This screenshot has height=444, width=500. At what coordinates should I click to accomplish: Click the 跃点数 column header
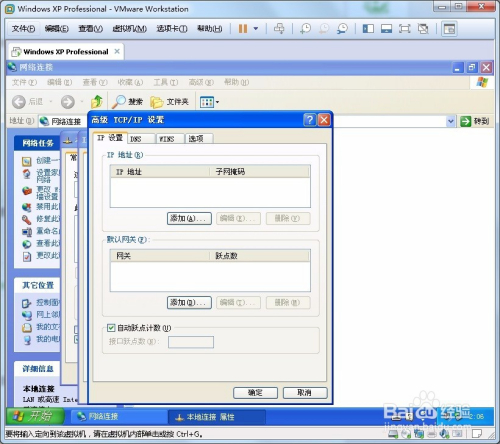[x=259, y=256]
